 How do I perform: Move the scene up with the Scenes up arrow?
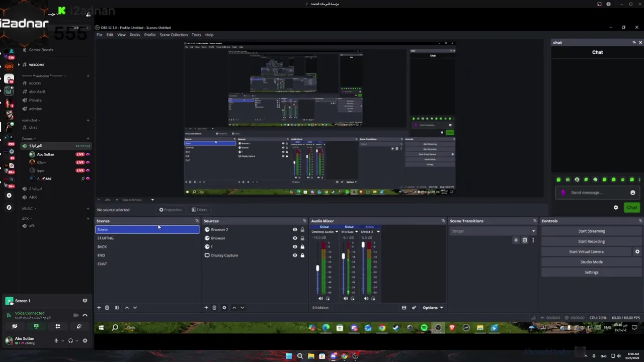tap(127, 308)
